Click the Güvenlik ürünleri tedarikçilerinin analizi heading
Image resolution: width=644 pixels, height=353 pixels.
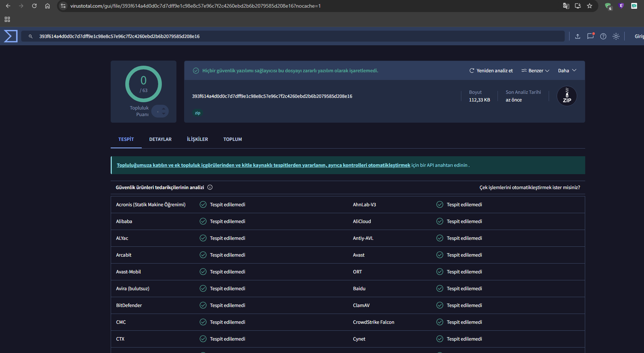(x=160, y=187)
